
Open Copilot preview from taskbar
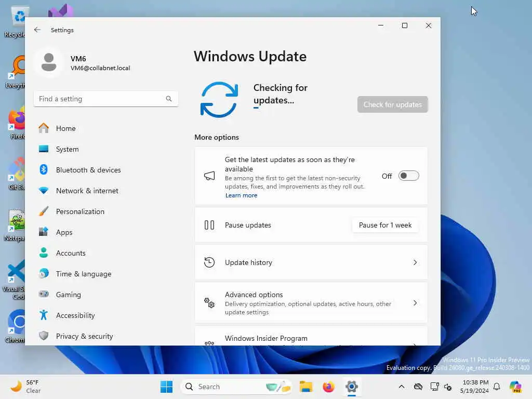(x=515, y=387)
